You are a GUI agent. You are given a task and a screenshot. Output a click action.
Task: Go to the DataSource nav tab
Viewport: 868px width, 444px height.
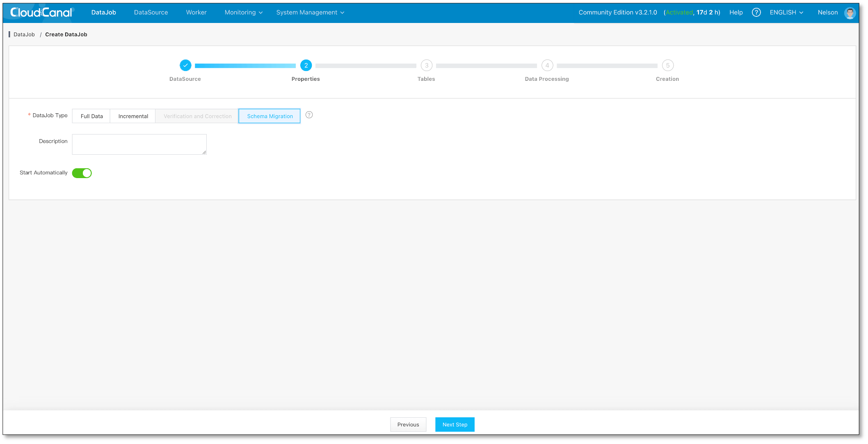point(151,12)
